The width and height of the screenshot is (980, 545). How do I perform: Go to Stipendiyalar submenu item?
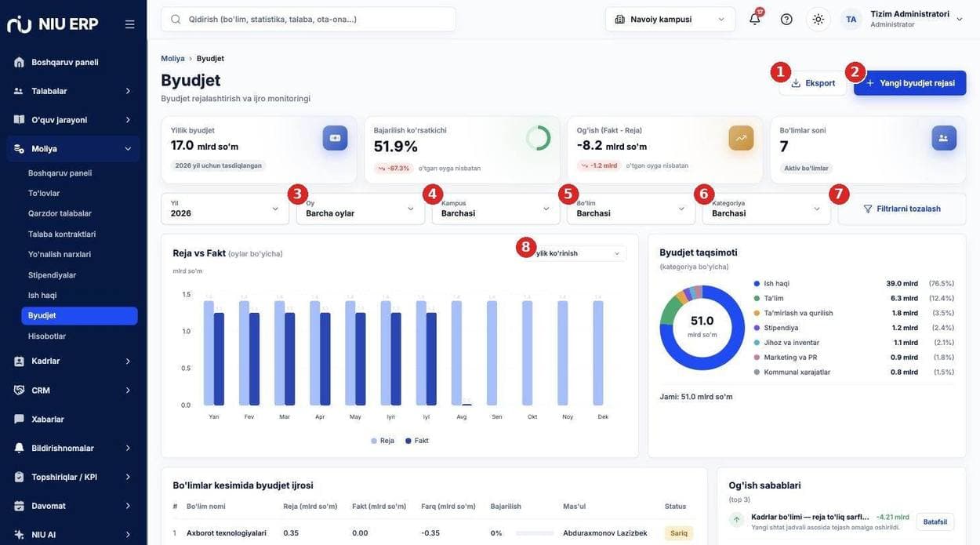point(52,275)
